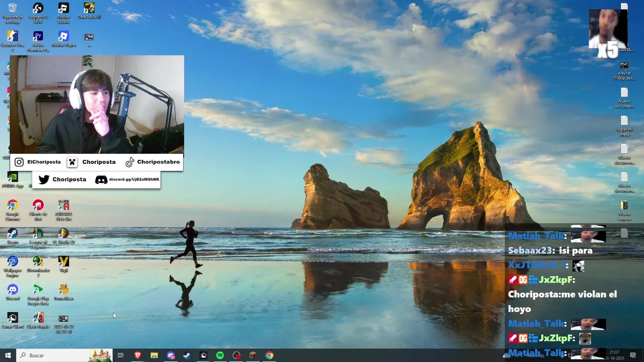Click the brown crate icon in taskbar

tap(253, 355)
